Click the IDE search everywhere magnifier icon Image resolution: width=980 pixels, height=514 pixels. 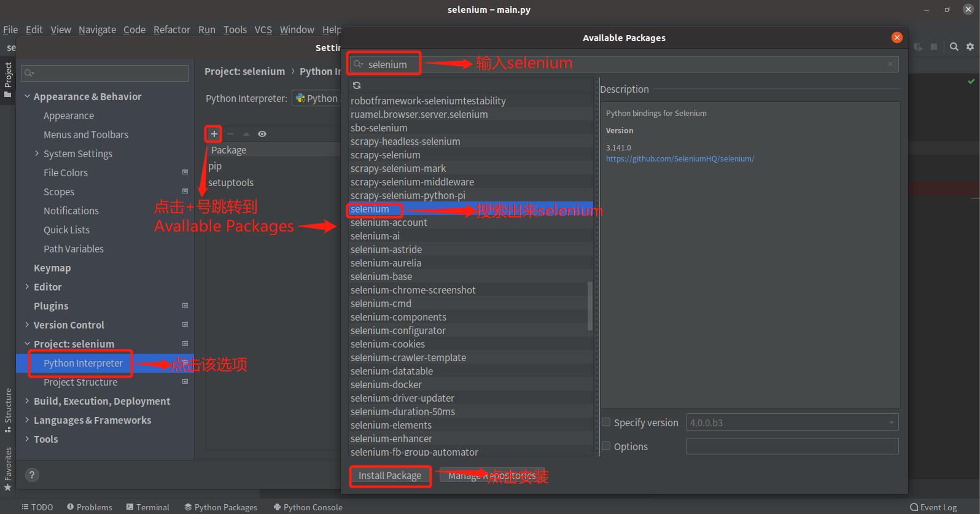pyautogui.click(x=954, y=47)
